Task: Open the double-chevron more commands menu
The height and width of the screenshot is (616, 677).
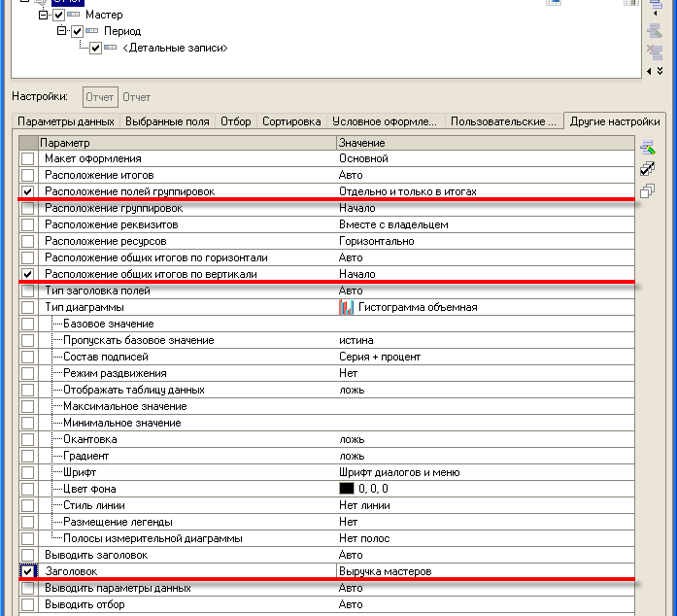Action: pyautogui.click(x=660, y=71)
